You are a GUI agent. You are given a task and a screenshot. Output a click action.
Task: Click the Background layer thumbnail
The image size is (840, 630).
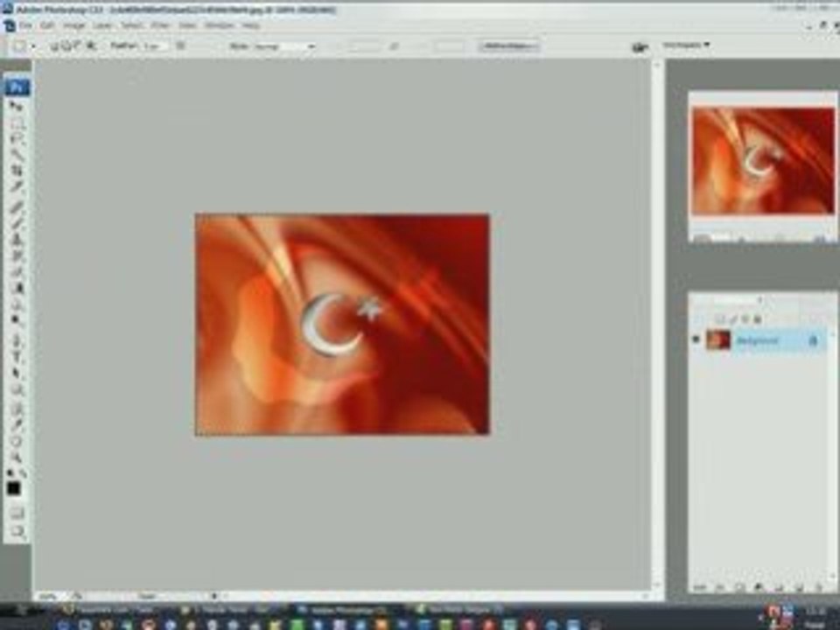pos(718,340)
